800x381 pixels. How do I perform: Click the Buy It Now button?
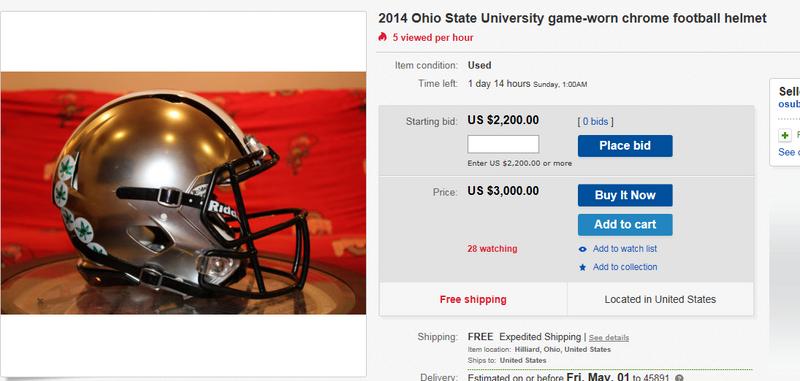pyautogui.click(x=625, y=195)
